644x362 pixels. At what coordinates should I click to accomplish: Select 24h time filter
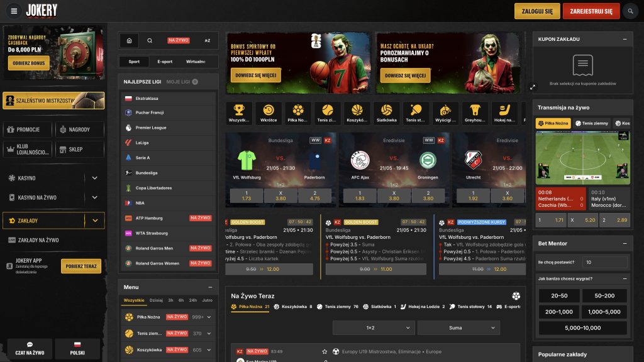pos(193,300)
